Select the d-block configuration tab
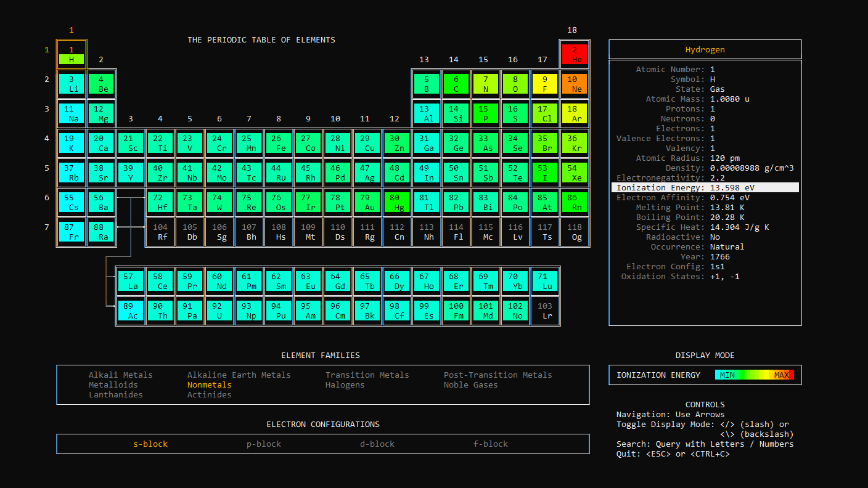 pos(377,444)
